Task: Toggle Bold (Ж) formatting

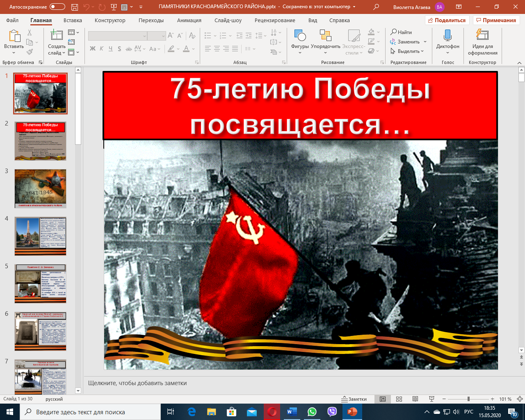Action: coord(93,49)
